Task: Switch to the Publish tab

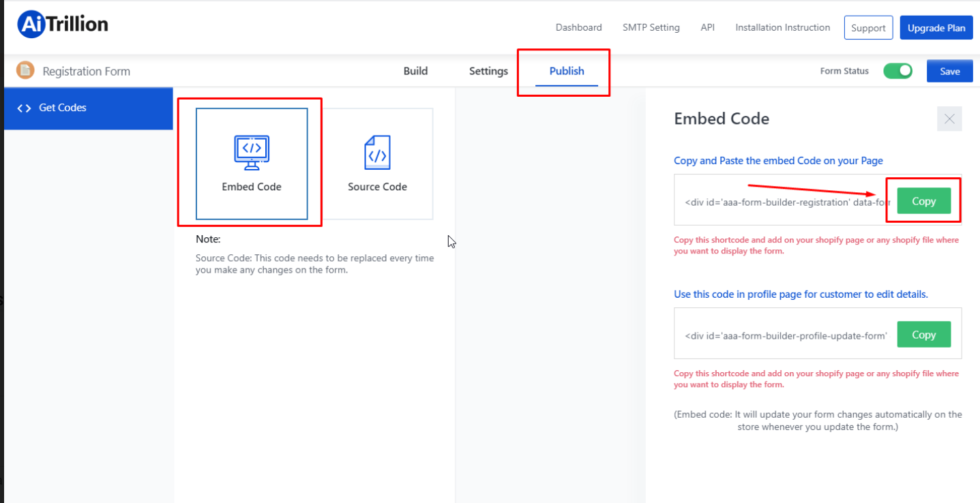Action: coord(567,71)
